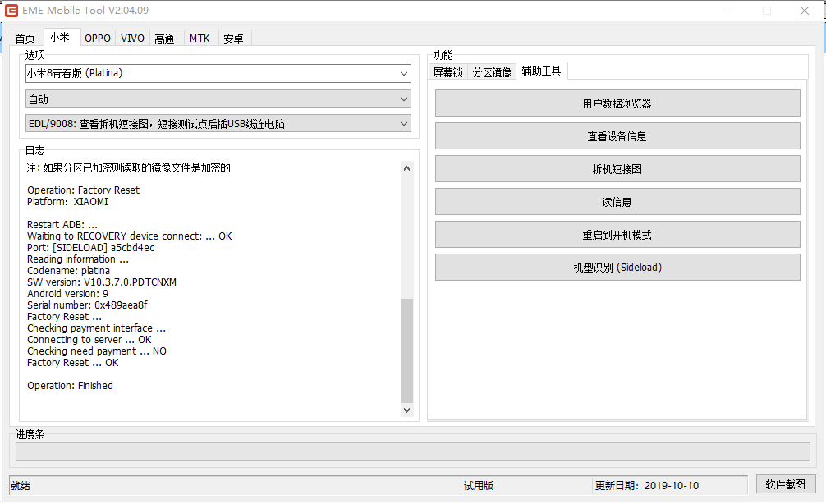The image size is (826, 504).
Task: Click the 'SW version: V10.3.7.0.PDTCNXM' log line
Action: point(102,282)
